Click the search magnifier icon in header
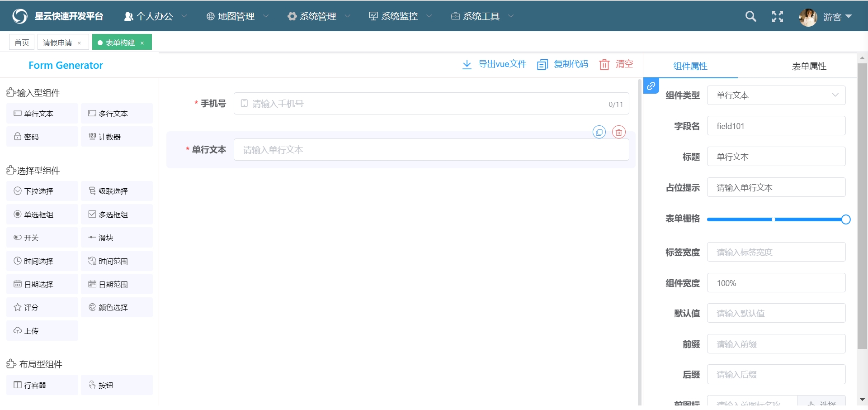The image size is (868, 410). [750, 17]
